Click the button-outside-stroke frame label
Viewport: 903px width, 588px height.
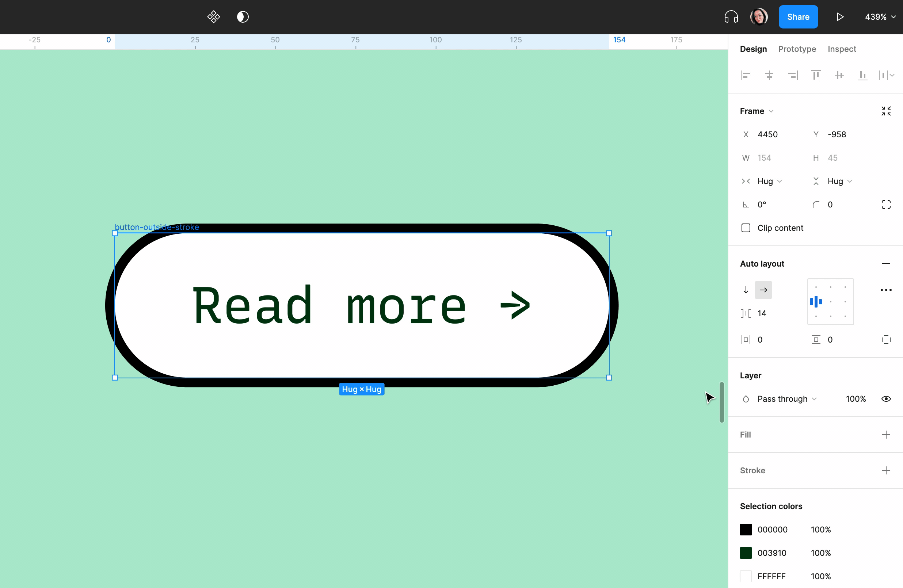(157, 227)
